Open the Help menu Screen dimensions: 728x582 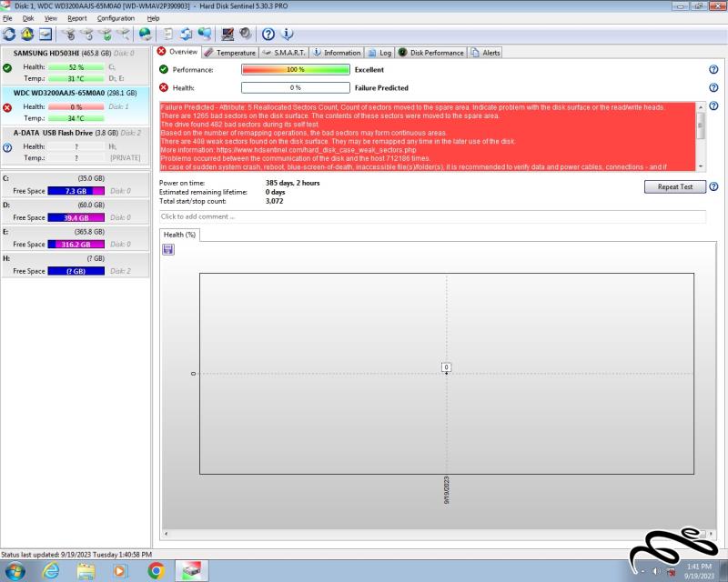point(153,18)
